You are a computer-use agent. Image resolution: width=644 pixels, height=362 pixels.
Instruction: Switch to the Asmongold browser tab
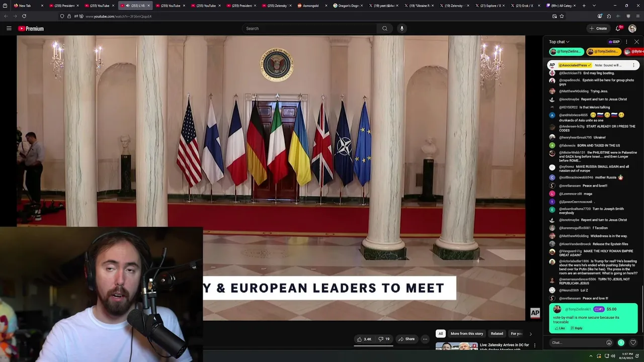point(311,6)
